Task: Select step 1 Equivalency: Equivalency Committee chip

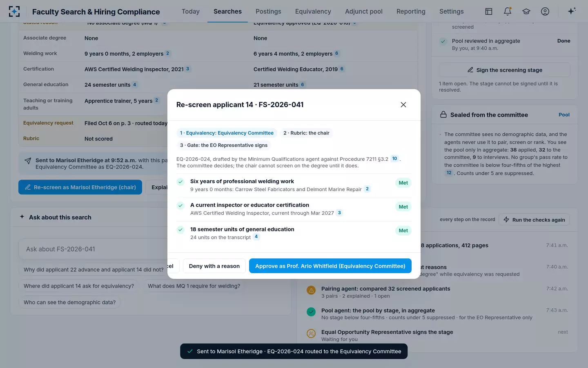Action: 227,133
